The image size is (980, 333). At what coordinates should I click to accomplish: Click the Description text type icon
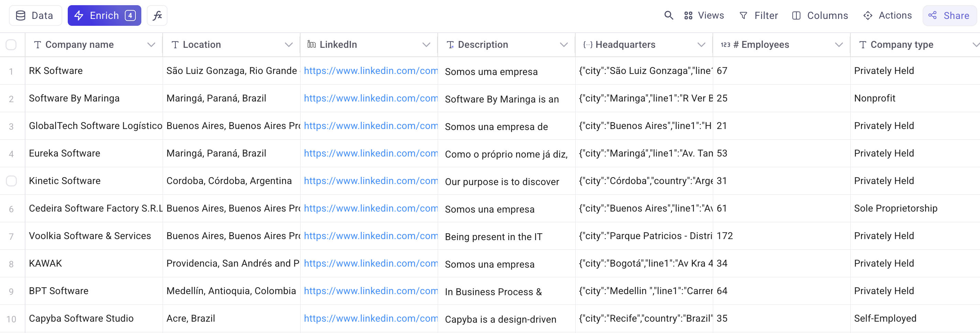pos(450,45)
